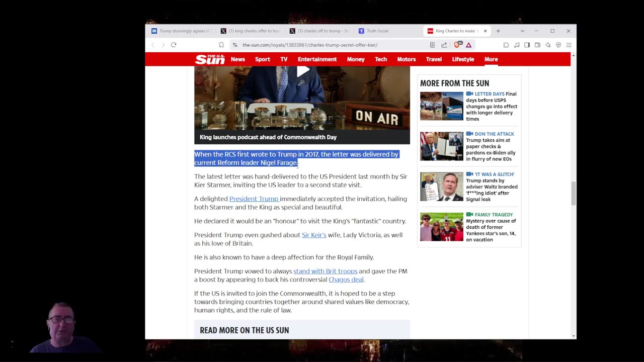Reload the Sun article page

pos(174,45)
